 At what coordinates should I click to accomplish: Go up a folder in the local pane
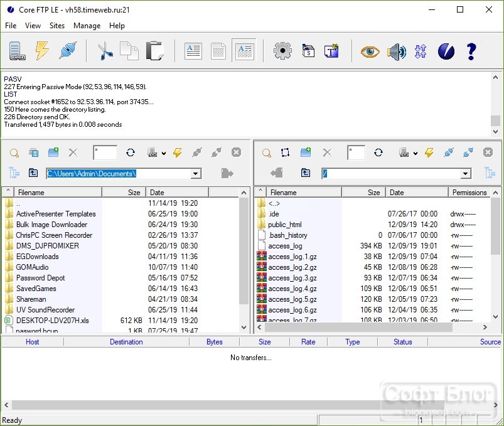tap(33, 173)
